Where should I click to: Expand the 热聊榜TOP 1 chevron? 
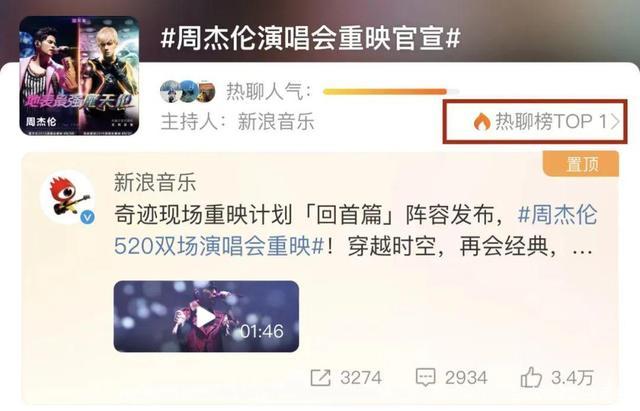pos(615,122)
